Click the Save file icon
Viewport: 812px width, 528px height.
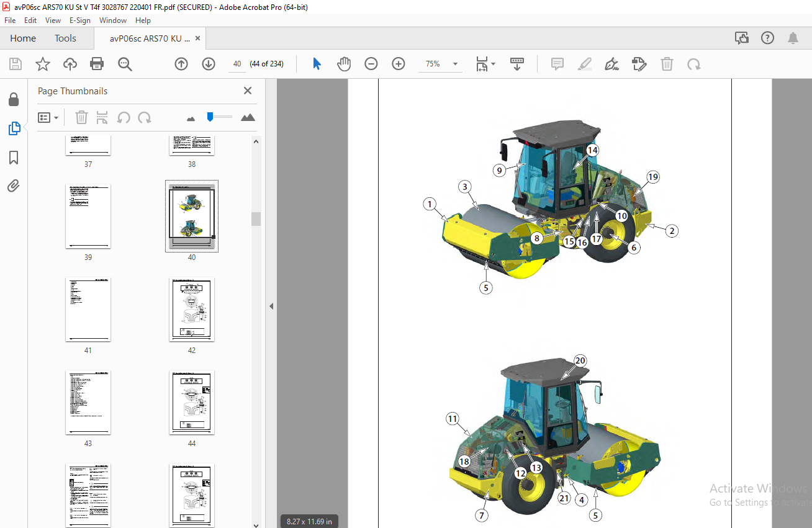(x=16, y=64)
